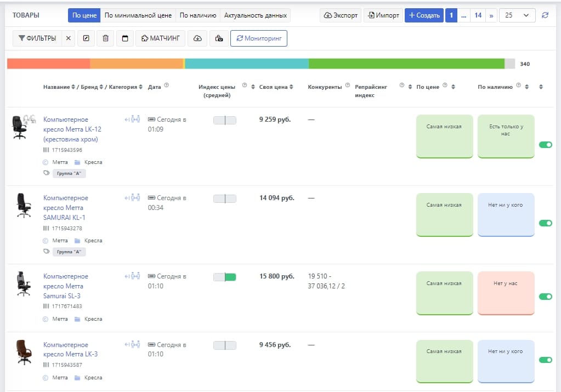
Task: Select the Актуальность данных tab
Action: tap(255, 15)
